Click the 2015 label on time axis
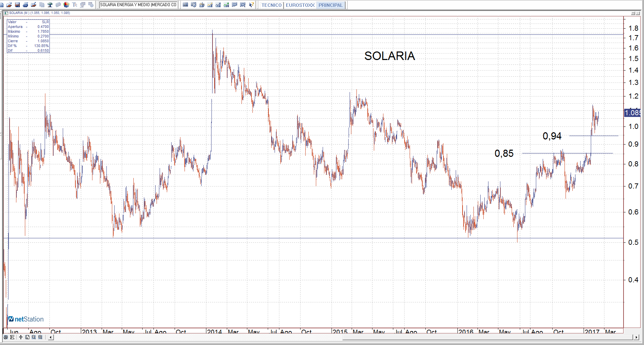 pyautogui.click(x=340, y=331)
